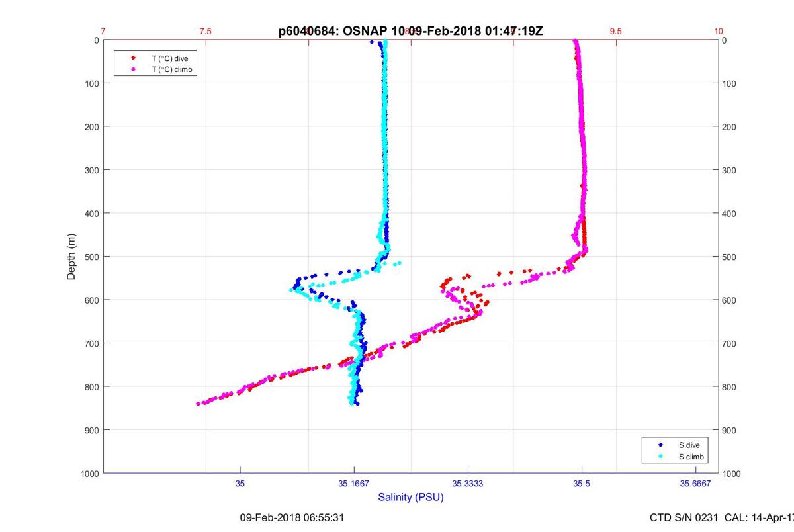Click the 'Depth (m)' axis label
This screenshot has width=794, height=532.
coord(71,257)
